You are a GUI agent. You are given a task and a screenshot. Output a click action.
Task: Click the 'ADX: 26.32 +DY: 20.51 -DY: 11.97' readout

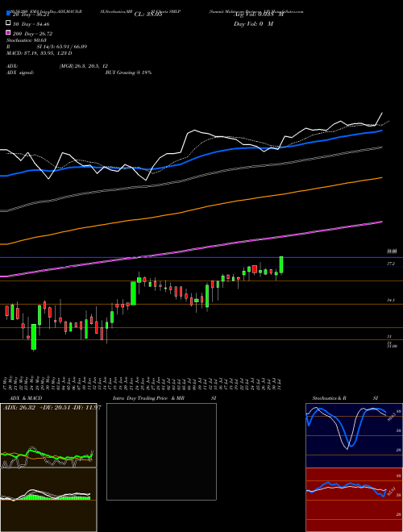click(52, 408)
